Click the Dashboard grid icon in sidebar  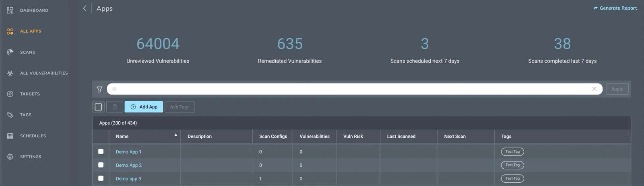pos(10,10)
